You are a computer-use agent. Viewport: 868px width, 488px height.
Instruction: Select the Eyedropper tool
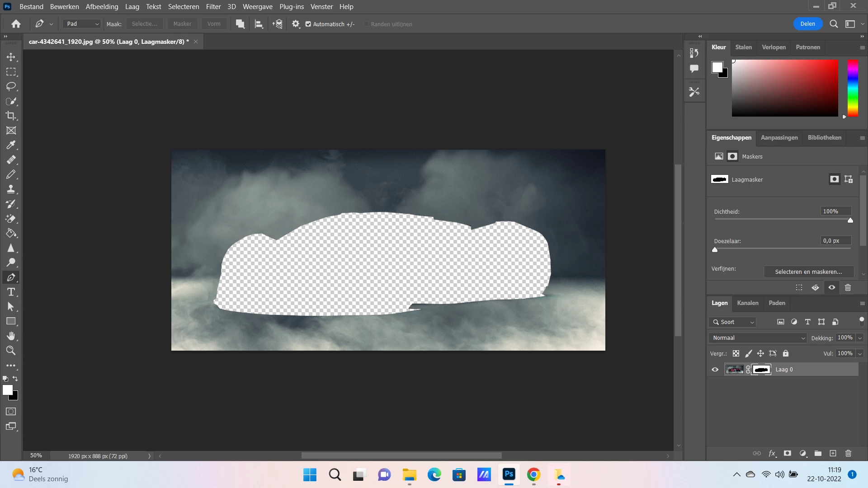pyautogui.click(x=11, y=145)
